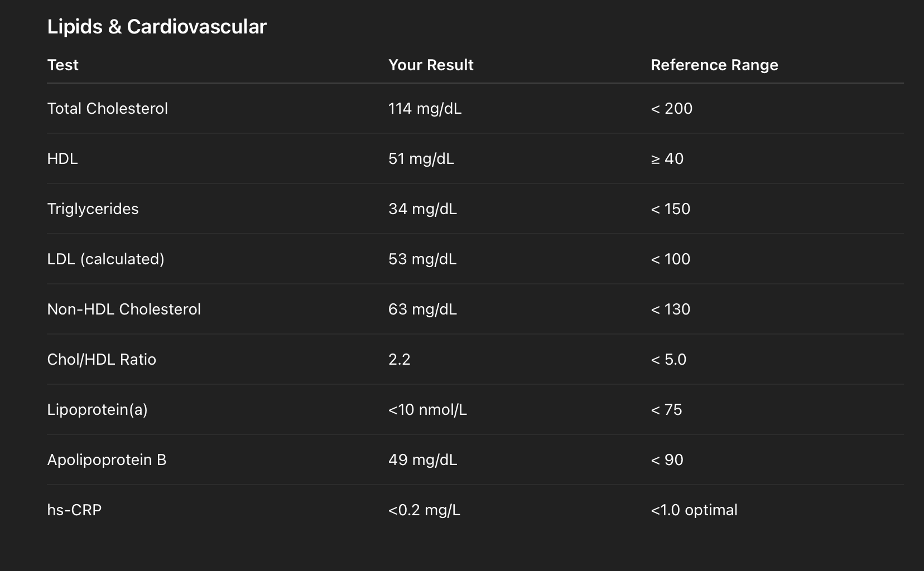Click the Triglycerides row label

pos(93,209)
